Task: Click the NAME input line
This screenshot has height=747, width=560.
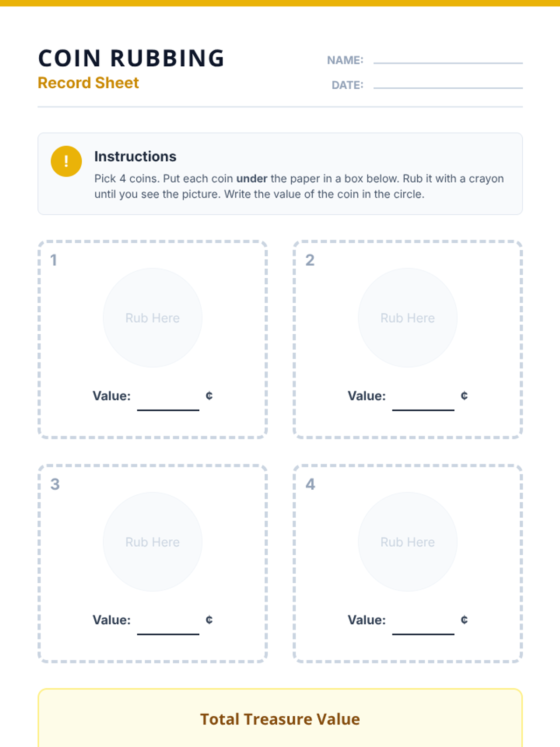Action: coord(448,61)
